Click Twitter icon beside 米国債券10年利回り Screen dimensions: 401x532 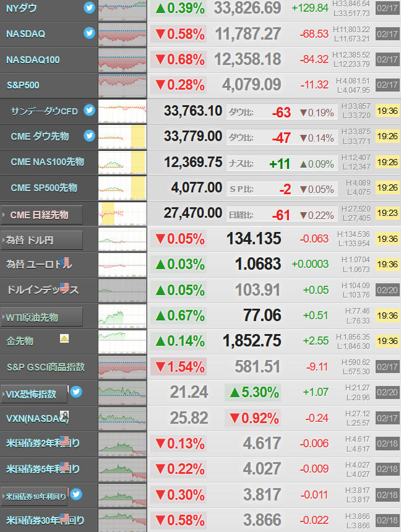pos(76,494)
